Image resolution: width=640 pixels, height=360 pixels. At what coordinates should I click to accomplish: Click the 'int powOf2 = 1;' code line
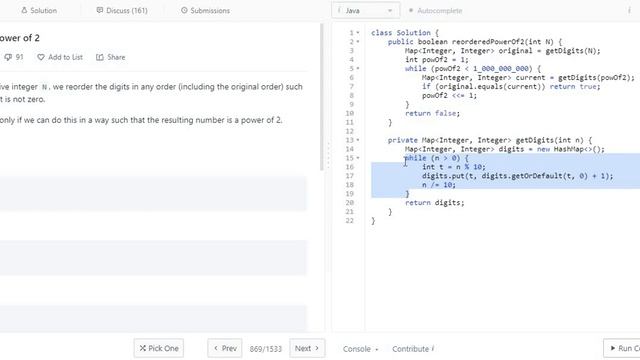click(437, 60)
